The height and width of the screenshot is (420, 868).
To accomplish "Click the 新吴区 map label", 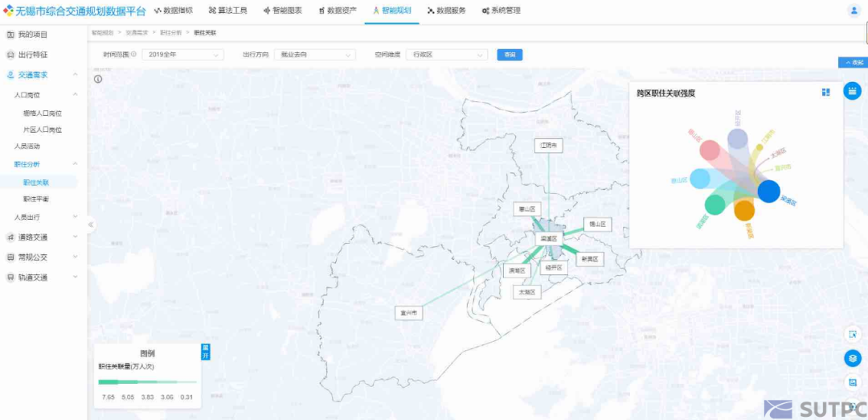I will pyautogui.click(x=590, y=259).
